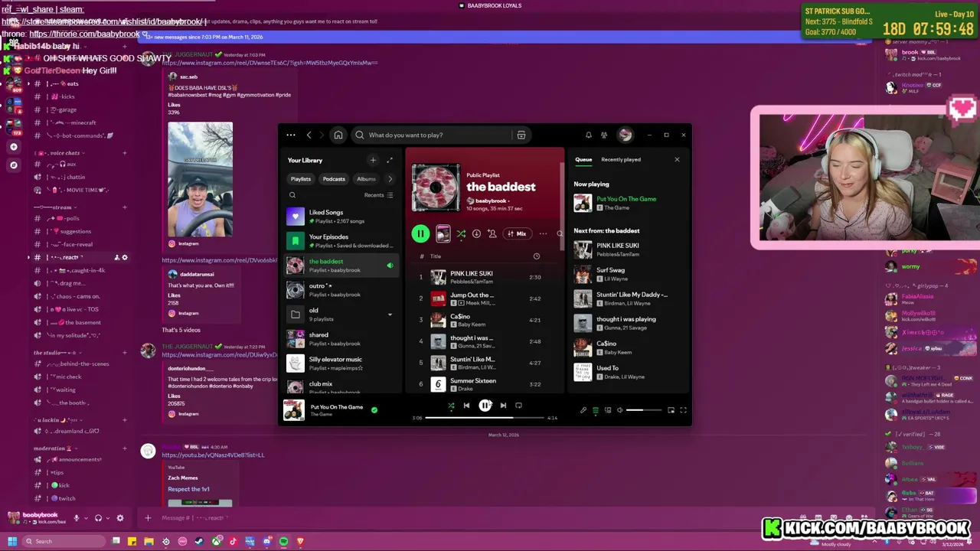Click the Mix button
The image size is (980, 551).
pyautogui.click(x=517, y=233)
